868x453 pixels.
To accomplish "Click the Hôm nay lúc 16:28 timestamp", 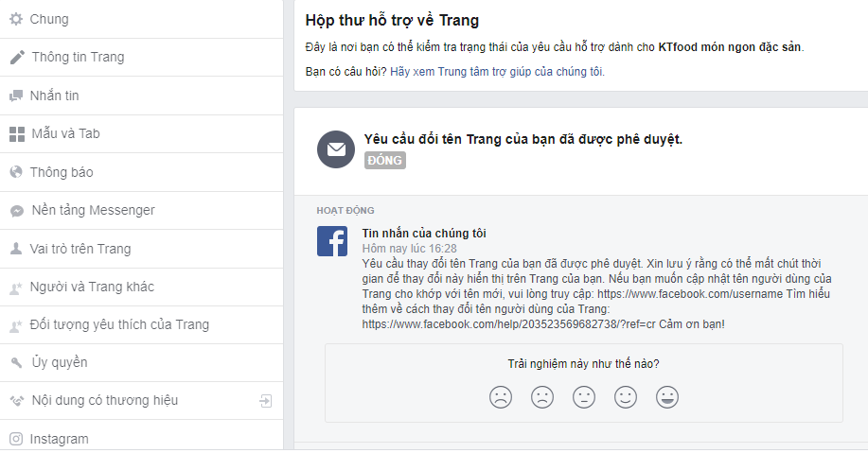I will click(x=410, y=249).
